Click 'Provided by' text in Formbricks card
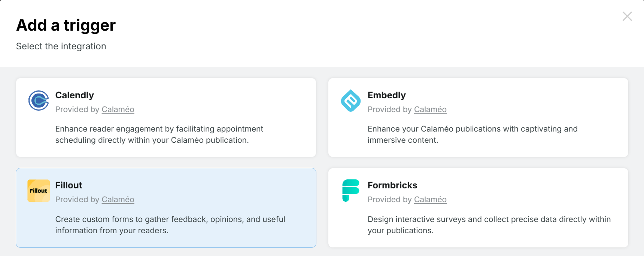The height and width of the screenshot is (256, 644). click(389, 200)
